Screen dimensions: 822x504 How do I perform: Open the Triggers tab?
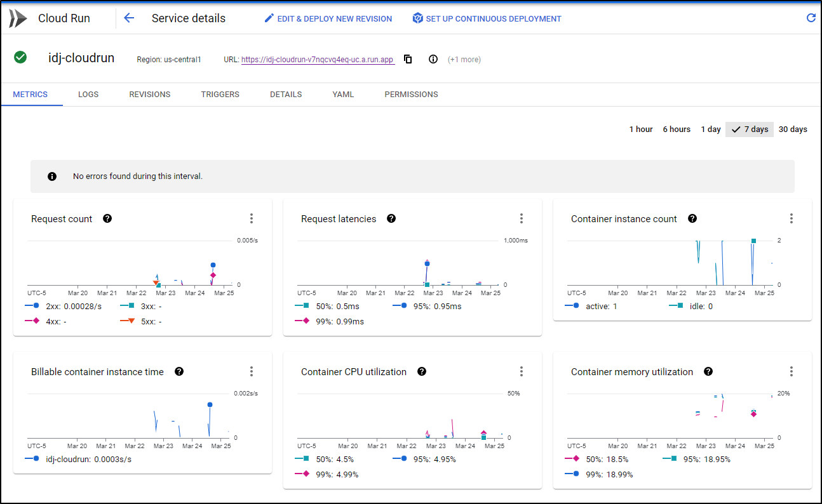point(220,95)
